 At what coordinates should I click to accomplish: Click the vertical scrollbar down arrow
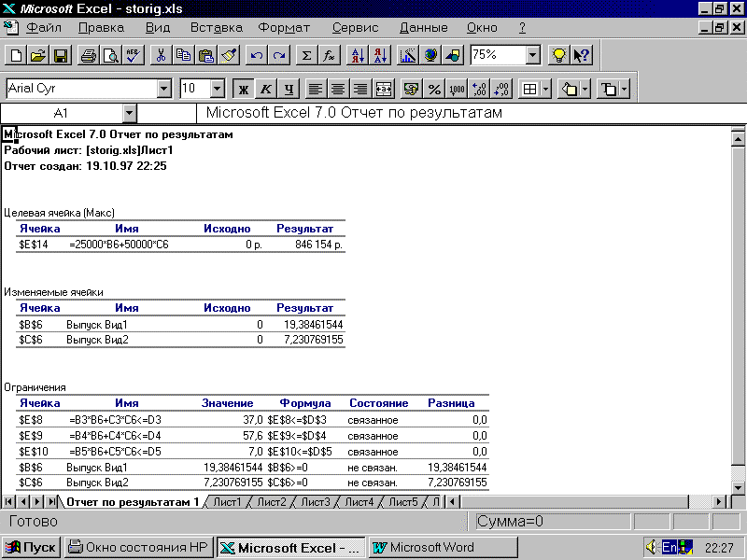coord(738,487)
